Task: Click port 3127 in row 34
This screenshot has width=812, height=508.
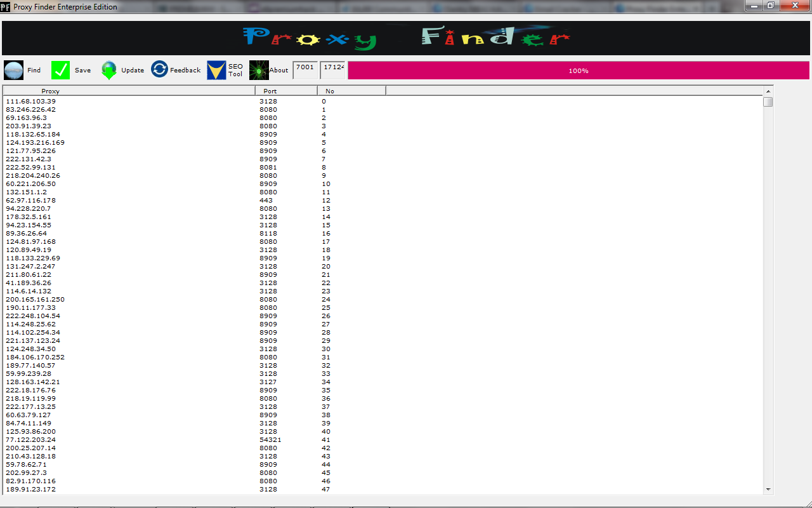Action: pos(268,382)
